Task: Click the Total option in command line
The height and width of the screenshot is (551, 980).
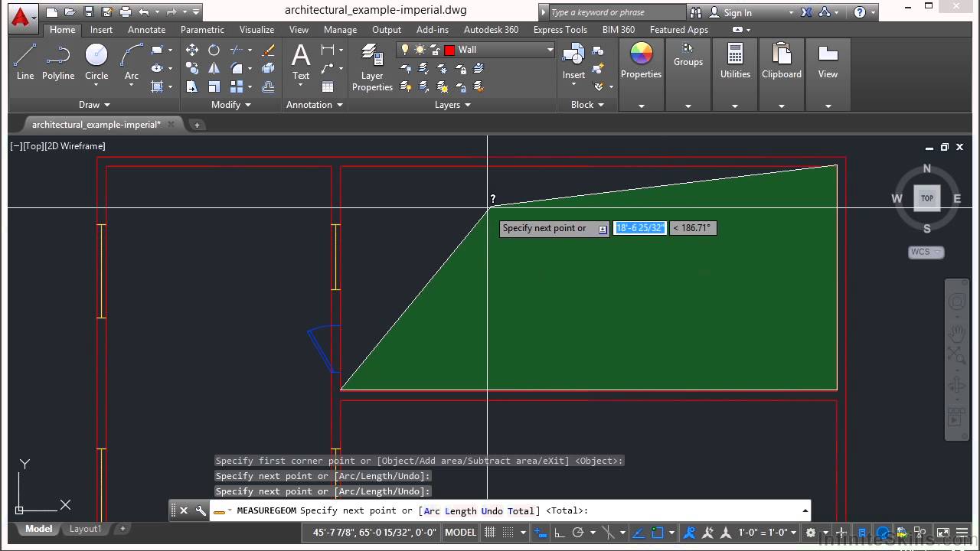Action: pos(521,510)
